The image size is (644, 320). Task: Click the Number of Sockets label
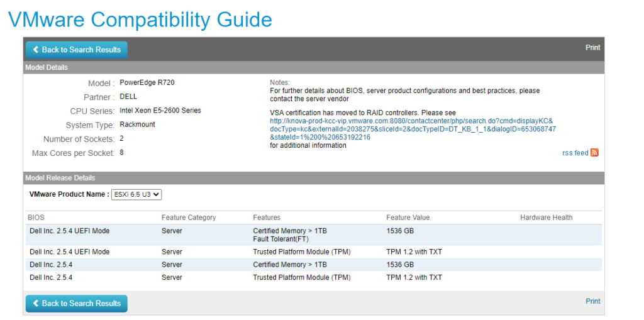pos(79,140)
